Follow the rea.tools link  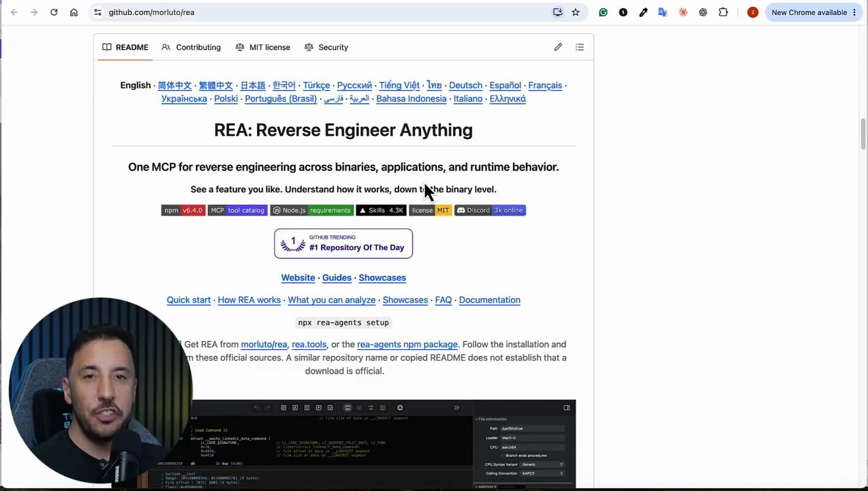click(309, 344)
